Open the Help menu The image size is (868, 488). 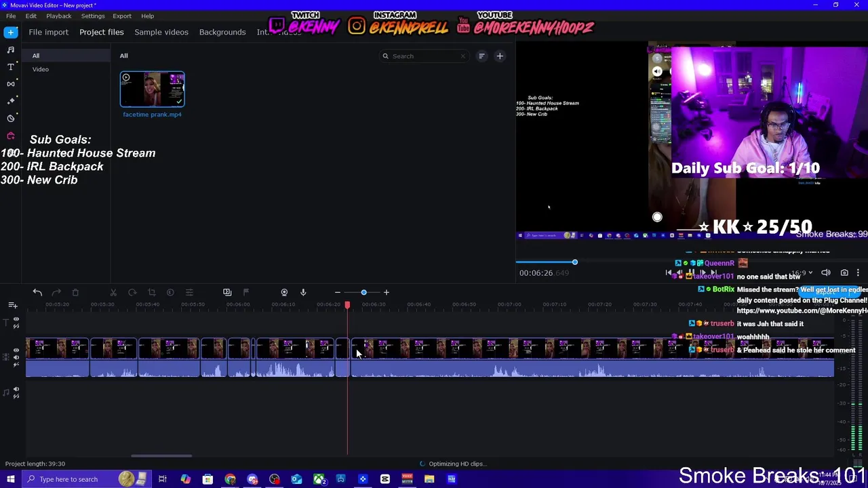click(148, 16)
